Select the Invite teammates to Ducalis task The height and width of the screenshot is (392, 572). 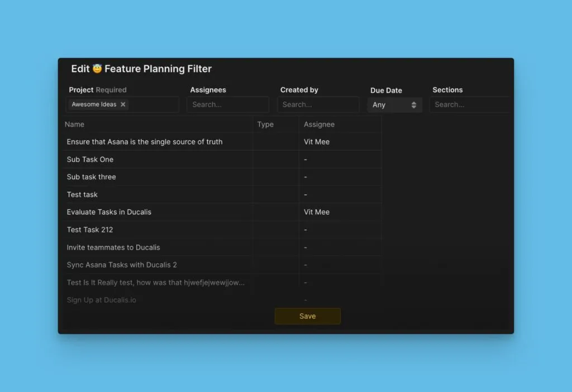[x=113, y=247]
